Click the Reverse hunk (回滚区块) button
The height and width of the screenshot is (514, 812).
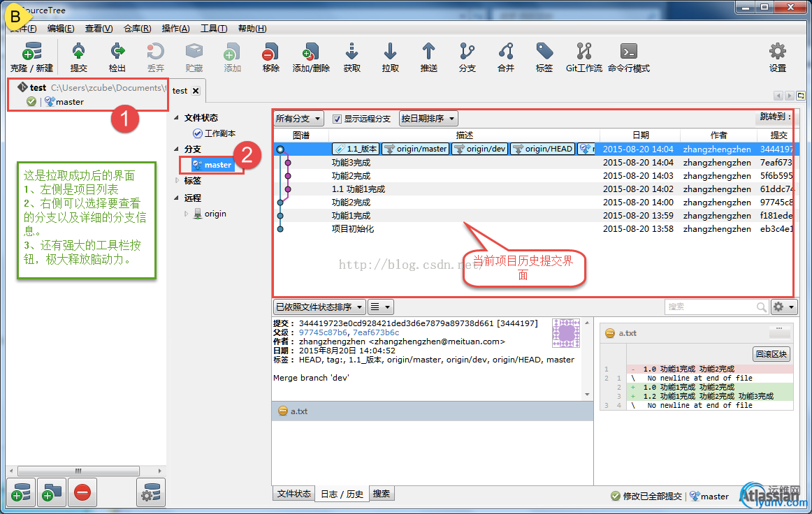point(771,355)
